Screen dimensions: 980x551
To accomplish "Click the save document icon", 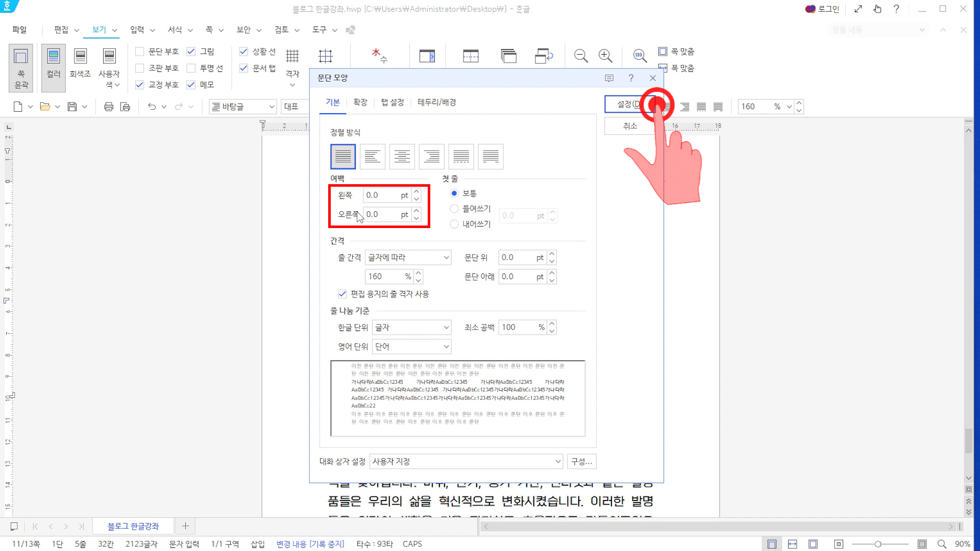I will (x=72, y=107).
